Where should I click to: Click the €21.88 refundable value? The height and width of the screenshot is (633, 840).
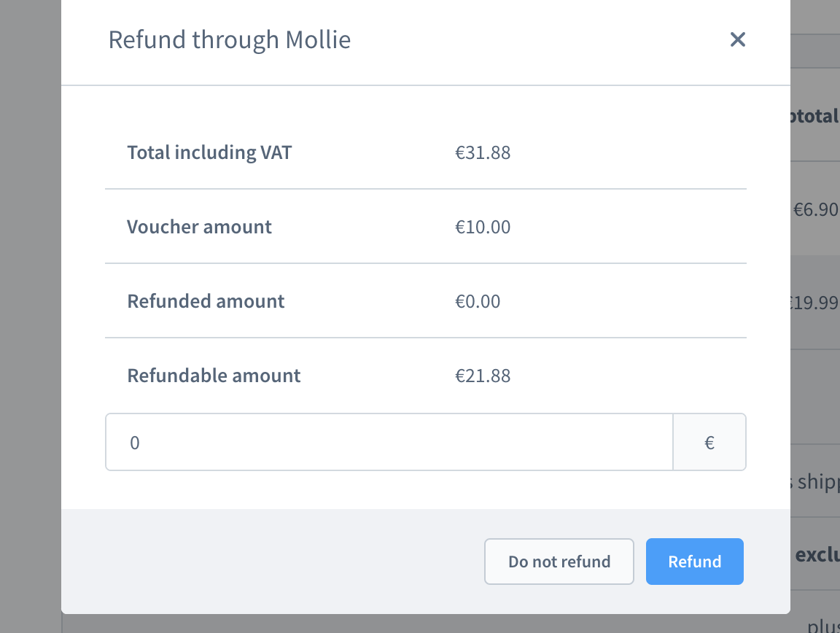coord(483,376)
